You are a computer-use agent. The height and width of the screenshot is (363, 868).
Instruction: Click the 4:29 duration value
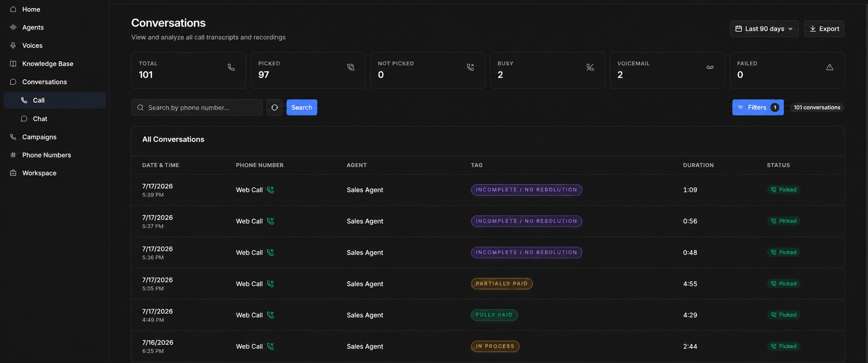pyautogui.click(x=690, y=315)
